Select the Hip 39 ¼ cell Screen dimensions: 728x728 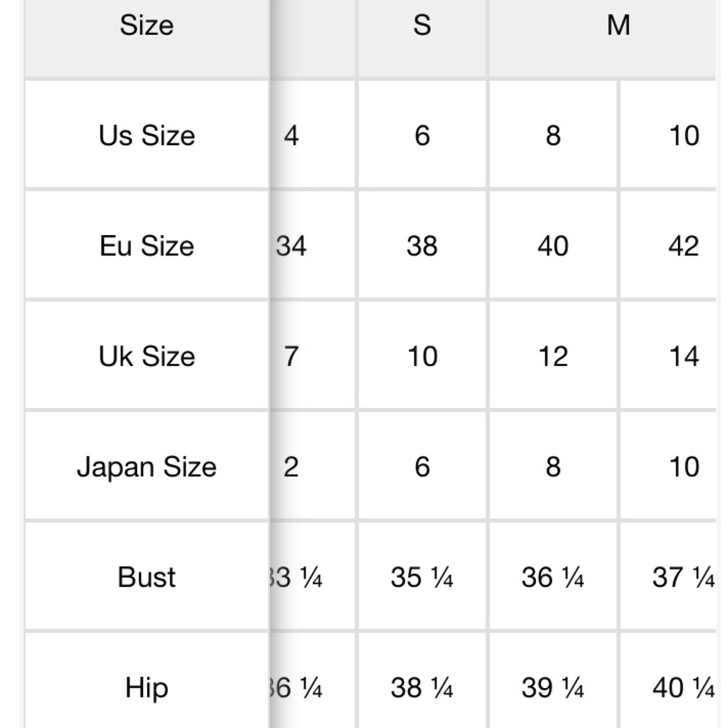pyautogui.click(x=553, y=688)
